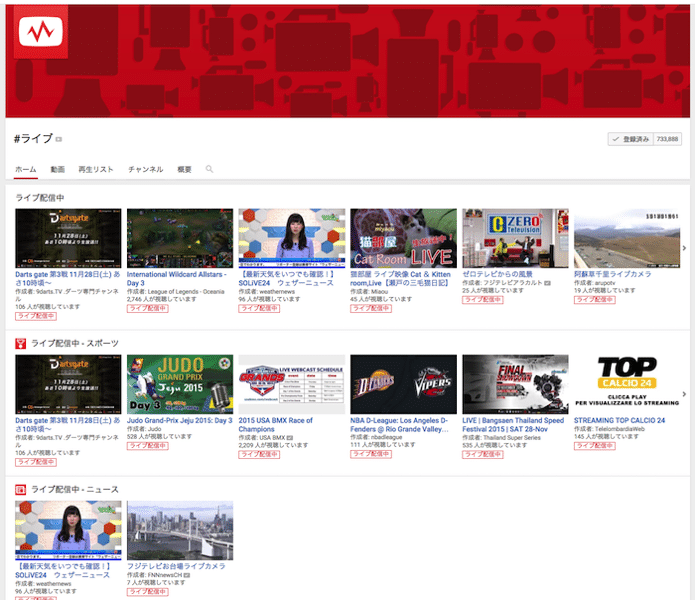Advance the sports row with right arrow
Screen dimensions: 695x600
pos(684,394)
